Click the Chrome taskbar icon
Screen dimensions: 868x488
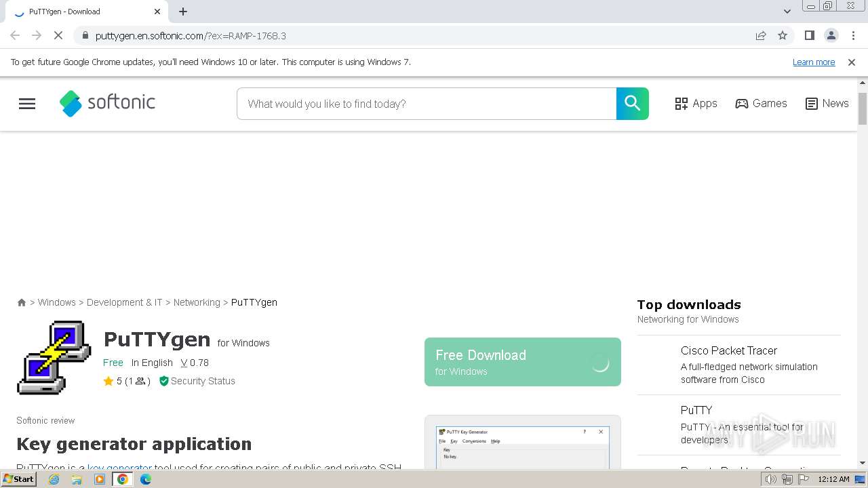pos(123,479)
